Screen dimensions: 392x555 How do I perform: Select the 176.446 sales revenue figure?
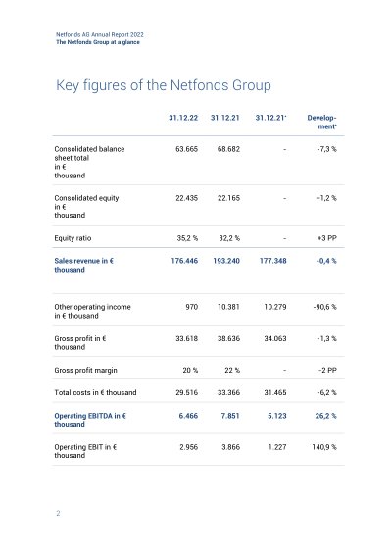pos(184,261)
